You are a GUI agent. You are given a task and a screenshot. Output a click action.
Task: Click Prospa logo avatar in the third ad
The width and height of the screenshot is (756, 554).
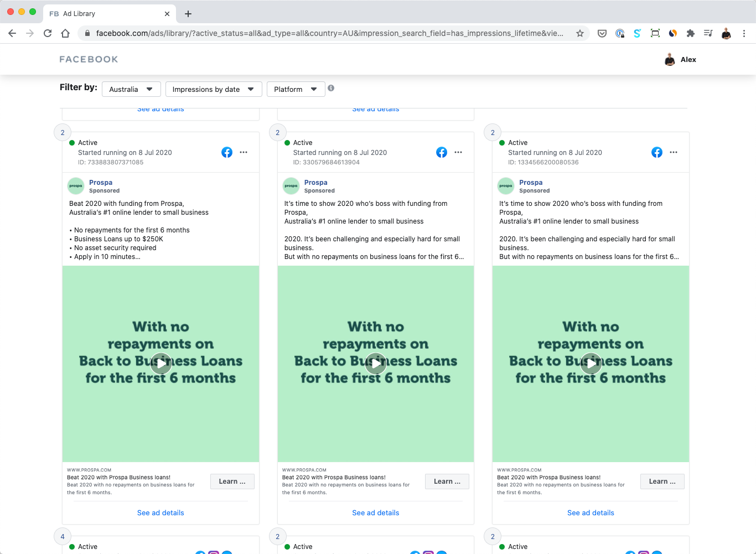[505, 186]
